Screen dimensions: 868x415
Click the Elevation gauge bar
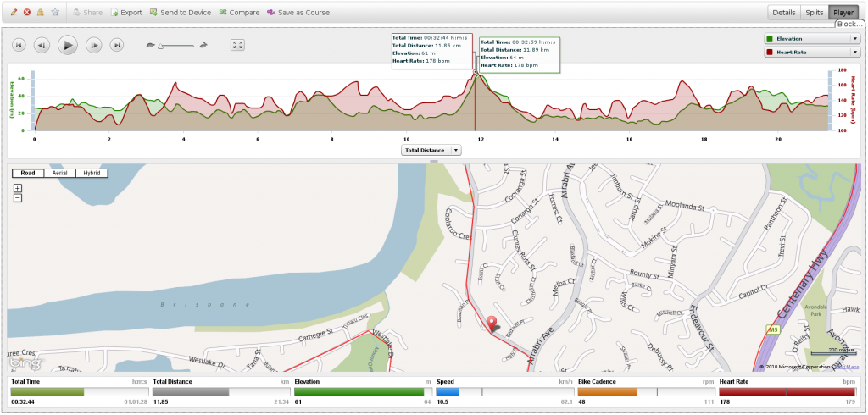363,392
